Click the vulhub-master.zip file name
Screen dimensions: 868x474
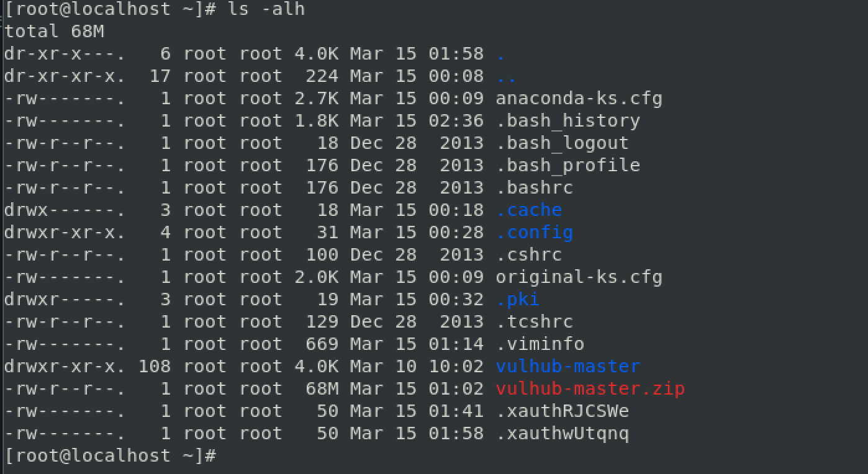590,389
